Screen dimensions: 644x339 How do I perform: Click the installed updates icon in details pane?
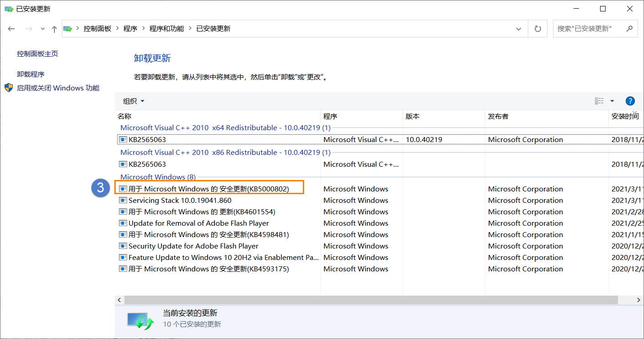click(x=141, y=321)
